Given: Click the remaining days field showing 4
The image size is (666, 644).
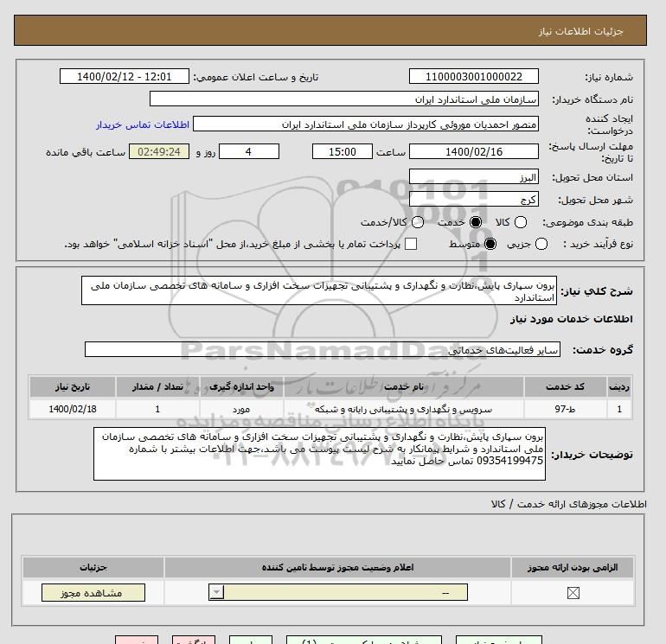Looking at the screenshot, I should [x=249, y=151].
